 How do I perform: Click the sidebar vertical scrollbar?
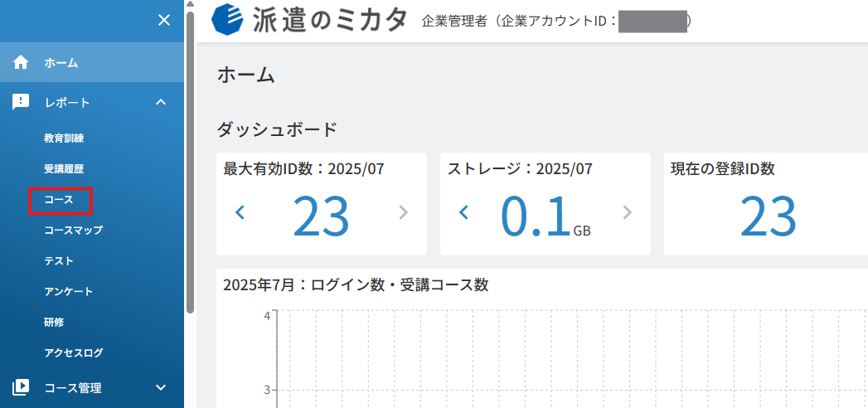pos(191,163)
